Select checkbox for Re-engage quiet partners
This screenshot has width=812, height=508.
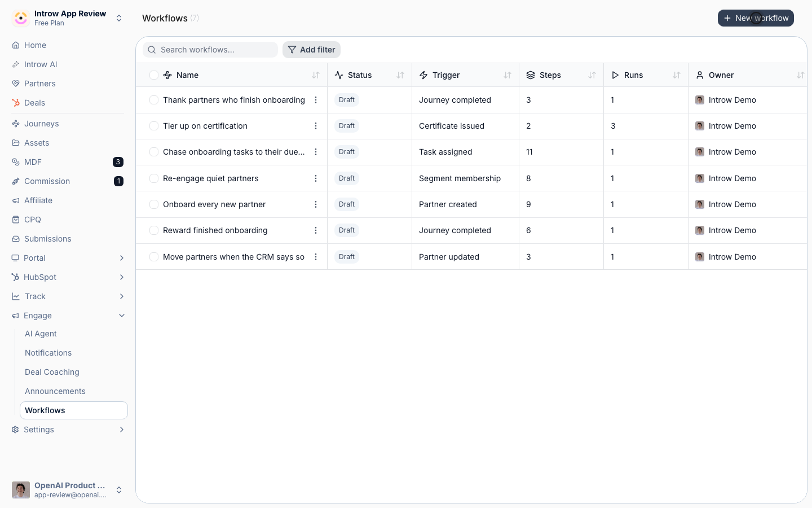coord(154,178)
